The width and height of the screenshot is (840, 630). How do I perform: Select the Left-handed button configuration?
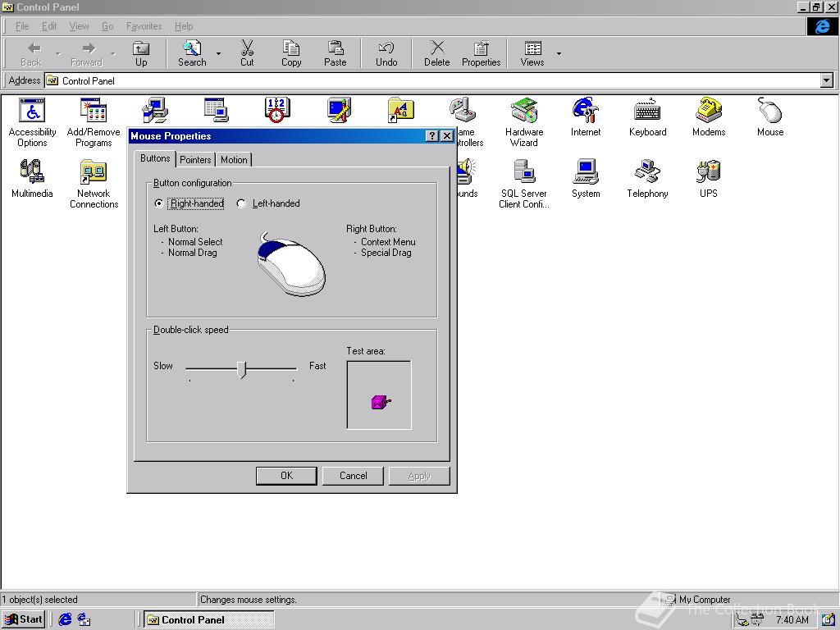[241, 203]
